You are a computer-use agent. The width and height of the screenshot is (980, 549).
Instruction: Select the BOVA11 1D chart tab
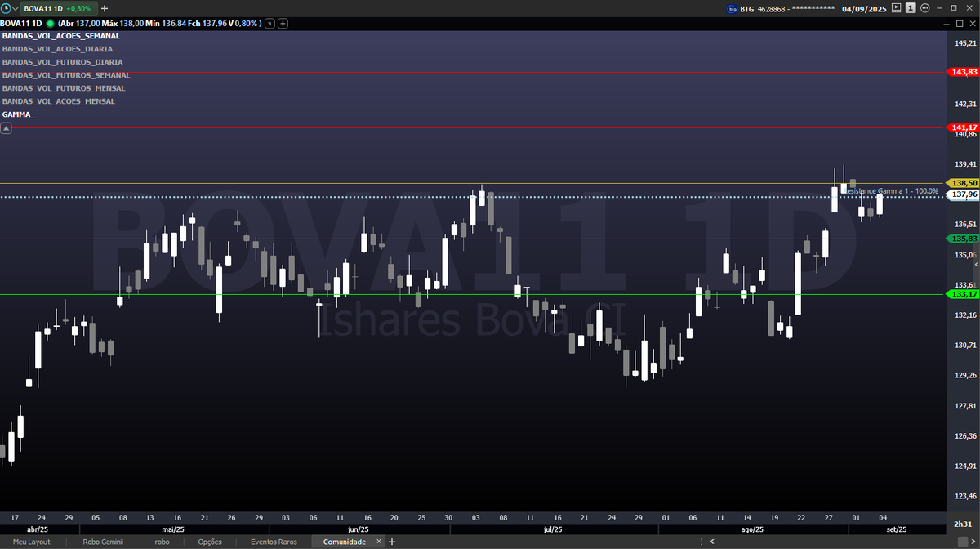coord(59,8)
